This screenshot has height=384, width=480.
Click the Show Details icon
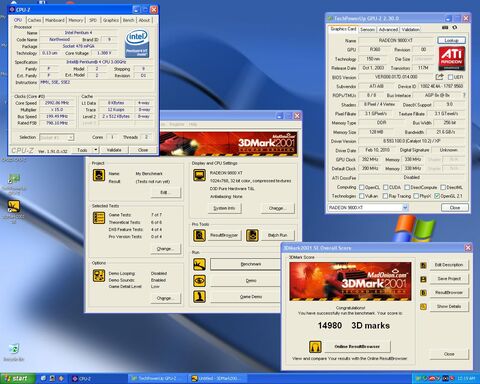click(x=423, y=306)
